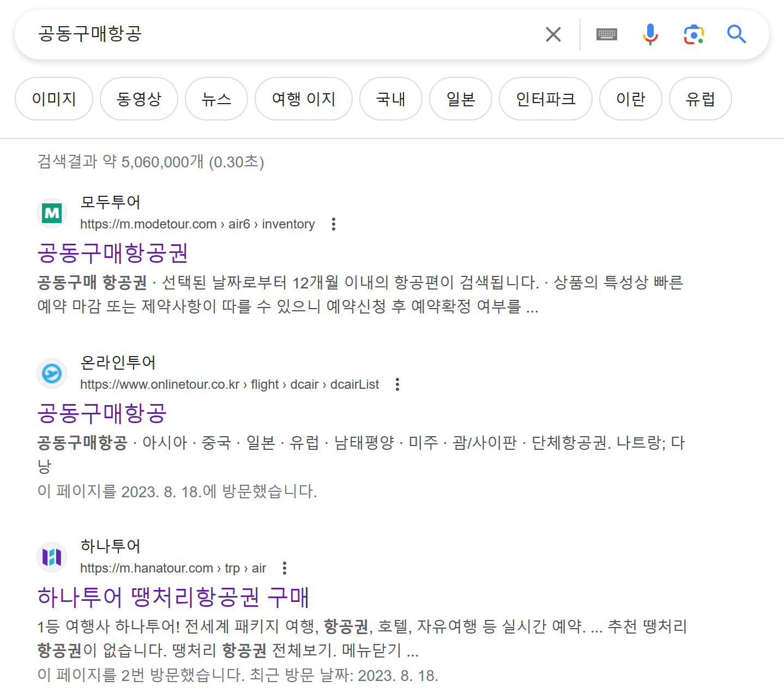Start a voice search with the microphone icon
This screenshot has height=699, width=784.
650,34
